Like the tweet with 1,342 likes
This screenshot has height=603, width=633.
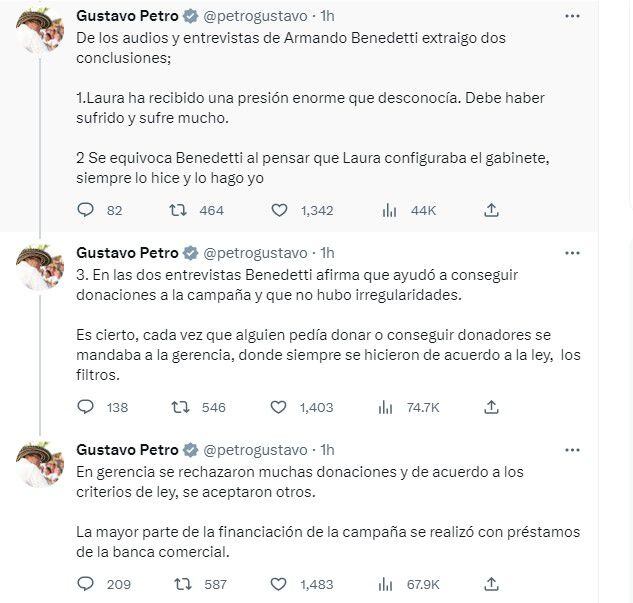(x=281, y=210)
